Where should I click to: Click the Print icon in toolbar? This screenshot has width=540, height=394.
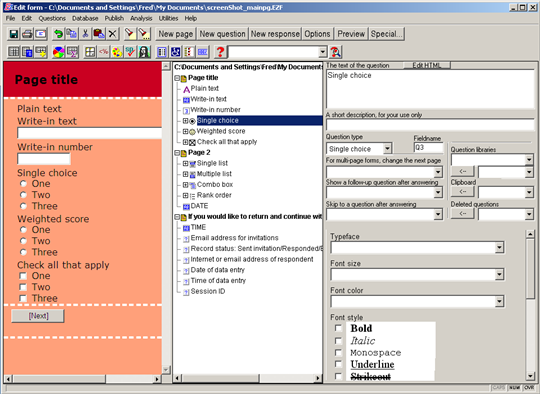(x=27, y=34)
